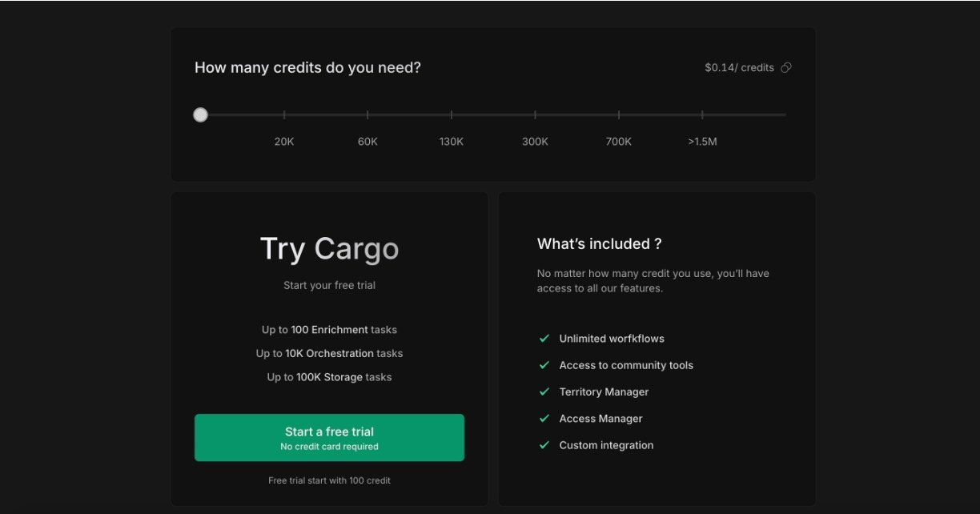Select the 60K mark on slider
Screen dimensions: 980x514
367,115
